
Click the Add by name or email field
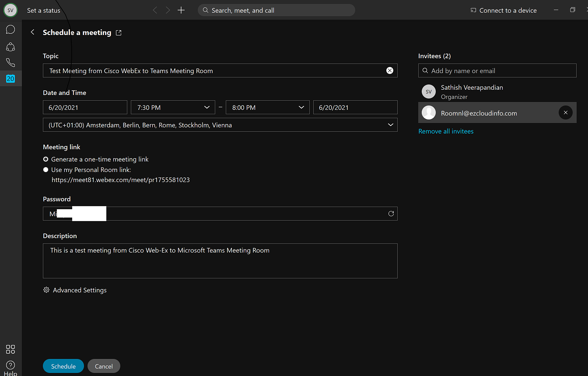point(497,70)
